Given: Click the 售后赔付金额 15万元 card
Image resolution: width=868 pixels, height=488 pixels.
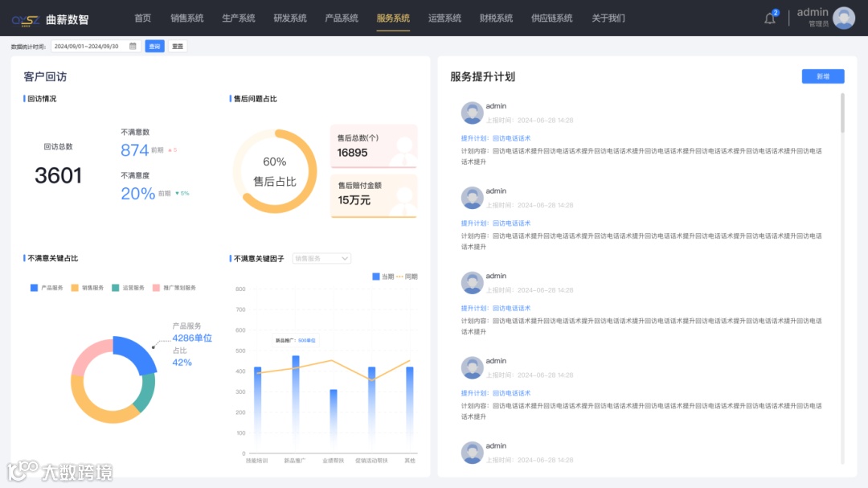Looking at the screenshot, I should 374,196.
